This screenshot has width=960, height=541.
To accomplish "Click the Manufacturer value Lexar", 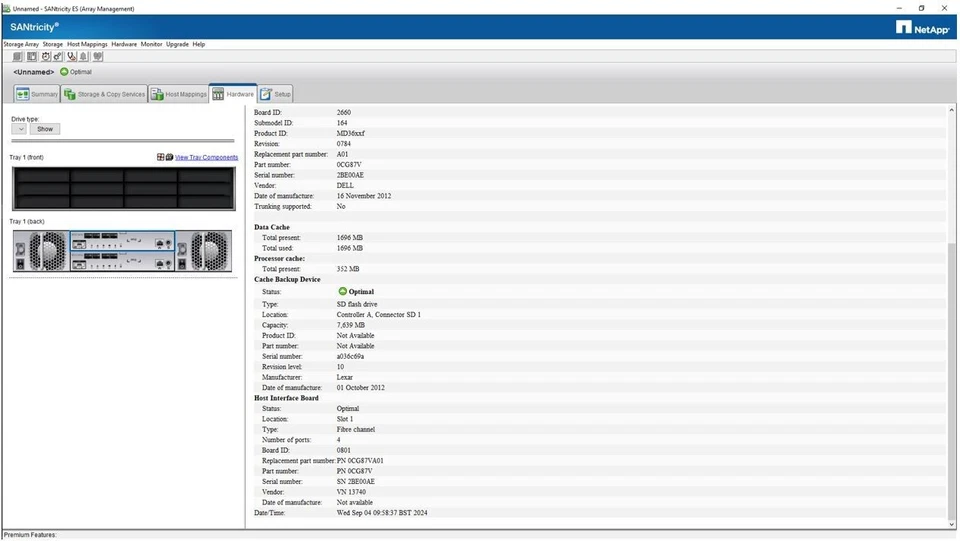I will click(344, 377).
